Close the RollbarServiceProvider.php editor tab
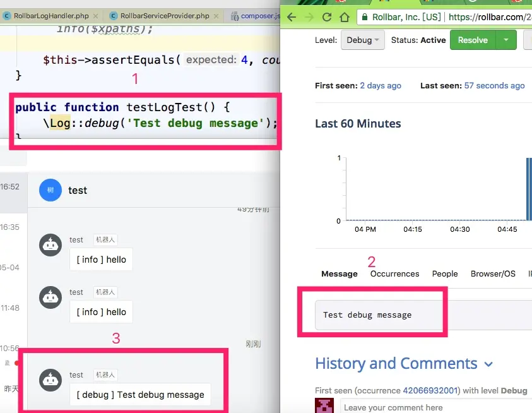The width and height of the screenshot is (532, 413). pyautogui.click(x=216, y=16)
